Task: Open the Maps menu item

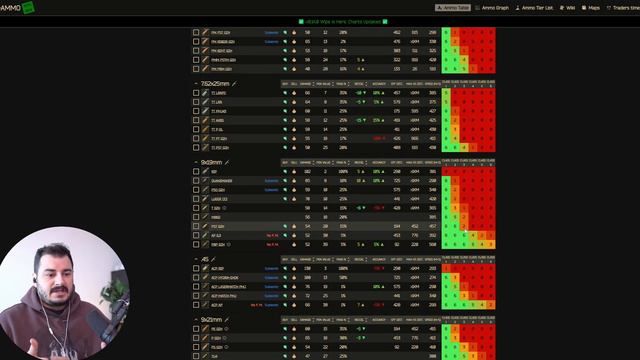Action: tap(591, 8)
